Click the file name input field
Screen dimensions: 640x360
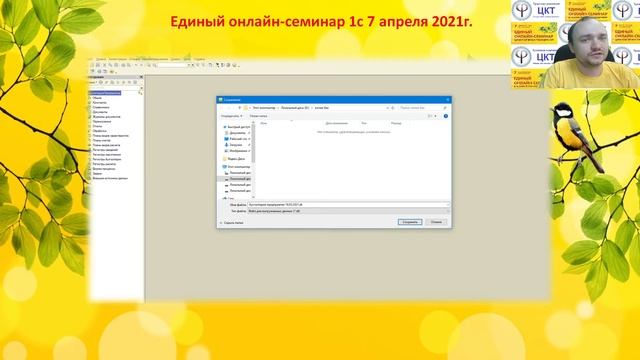click(348, 204)
